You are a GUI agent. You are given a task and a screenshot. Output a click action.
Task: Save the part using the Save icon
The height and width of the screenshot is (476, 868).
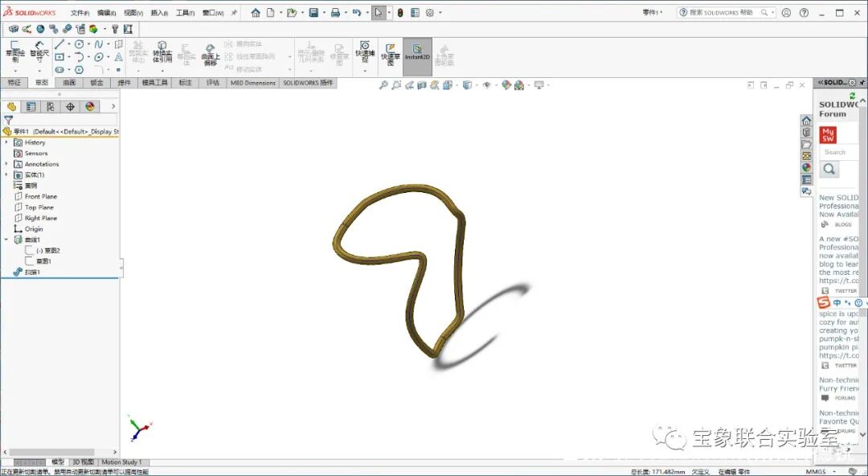313,13
